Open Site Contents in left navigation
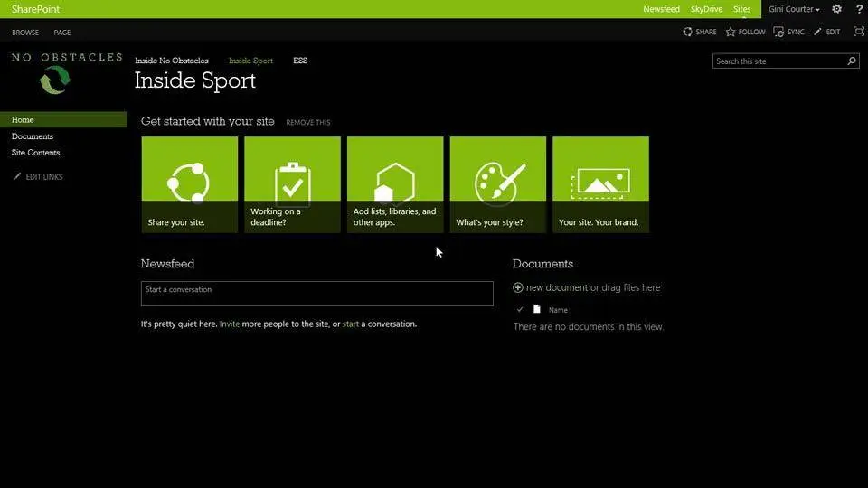Screen dimensions: 868x488 click(x=35, y=153)
